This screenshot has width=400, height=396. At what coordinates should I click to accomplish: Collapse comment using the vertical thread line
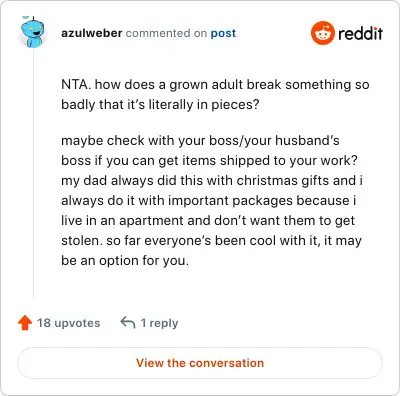(x=33, y=173)
